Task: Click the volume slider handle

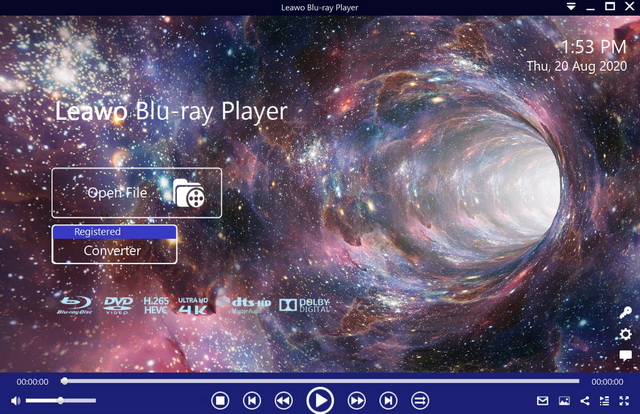Action: [x=60, y=401]
